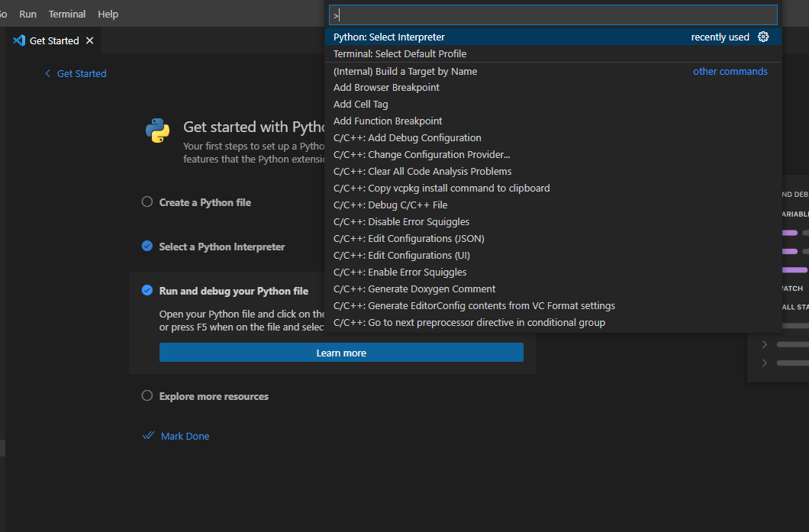809x532 pixels.
Task: Select Python: Select Interpreter command
Action: tap(553, 37)
